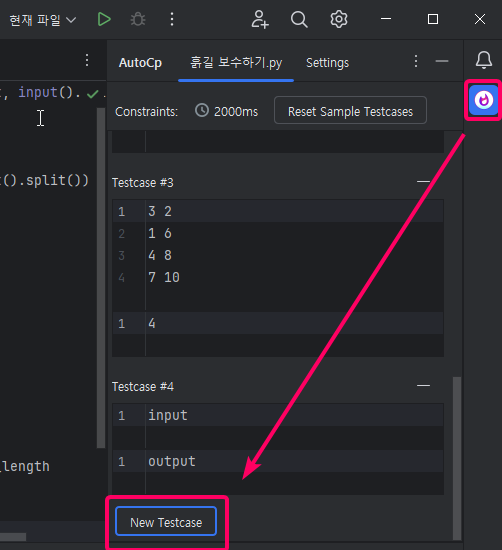502x550 pixels.
Task: Click the Constraints: label
Action: (147, 112)
